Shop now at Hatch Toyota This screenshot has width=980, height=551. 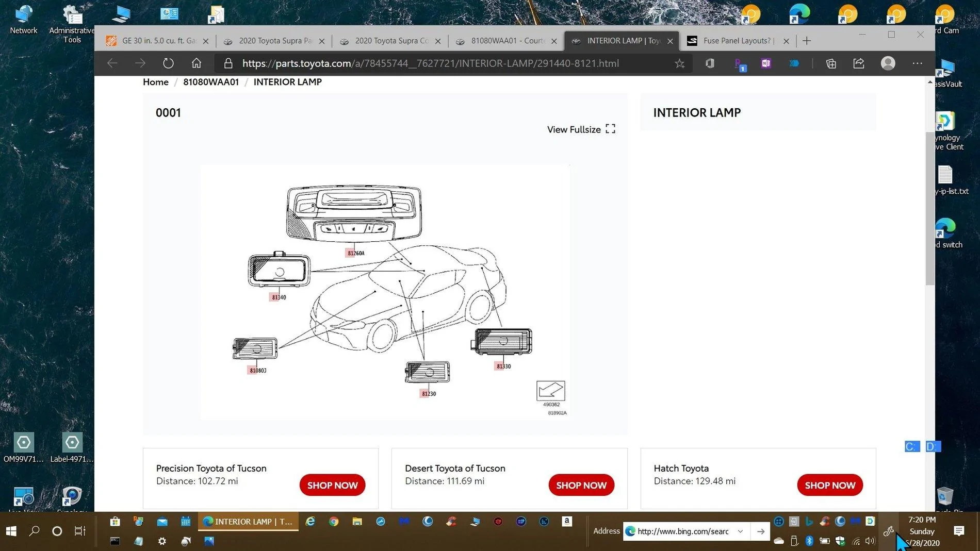pos(830,485)
